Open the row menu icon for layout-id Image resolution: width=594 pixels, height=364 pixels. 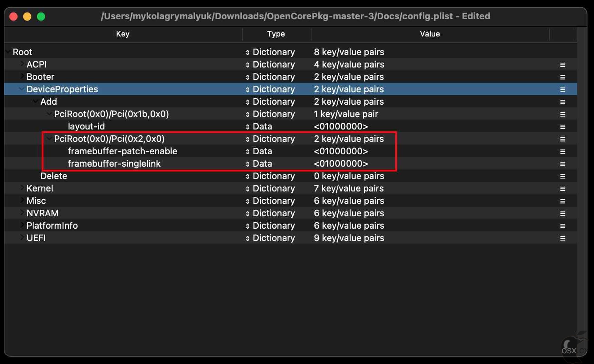(562, 127)
